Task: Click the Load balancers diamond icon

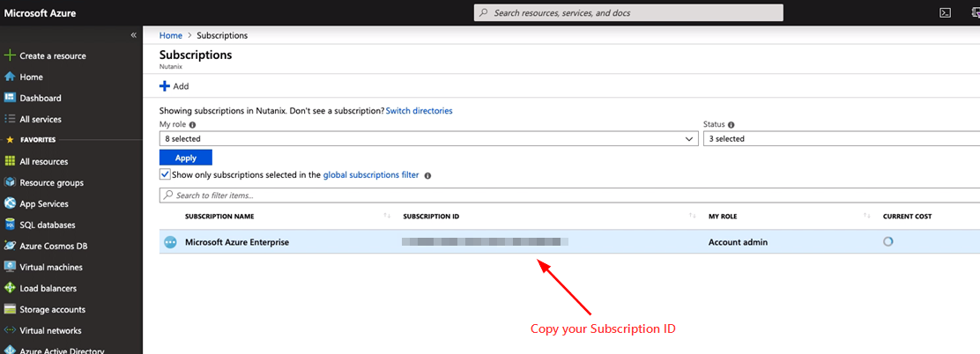Action: click(x=10, y=288)
